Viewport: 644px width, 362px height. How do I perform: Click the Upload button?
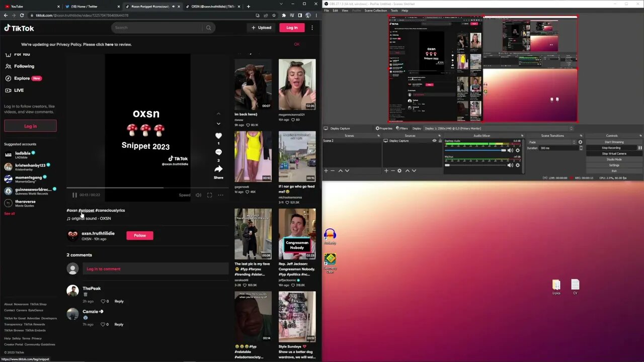coord(262,28)
